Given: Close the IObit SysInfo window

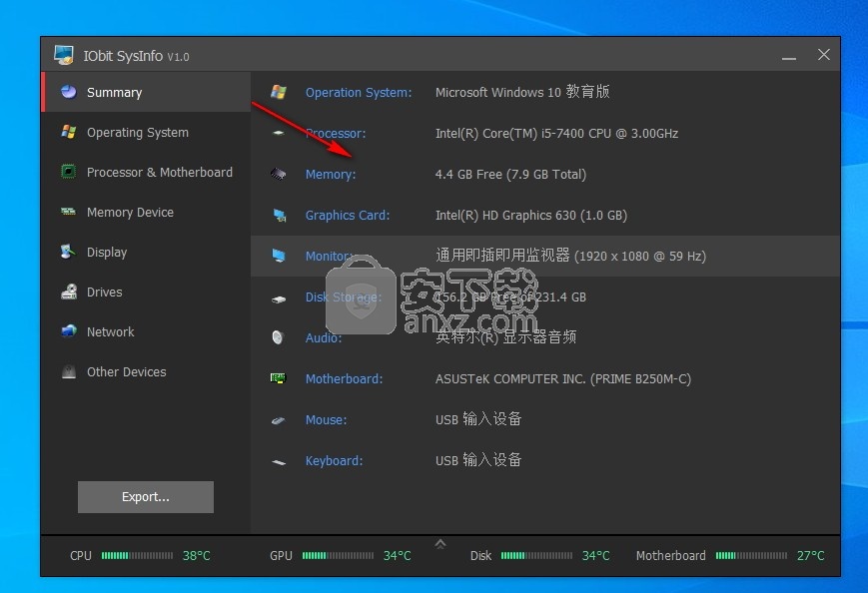Looking at the screenshot, I should coord(824,54).
